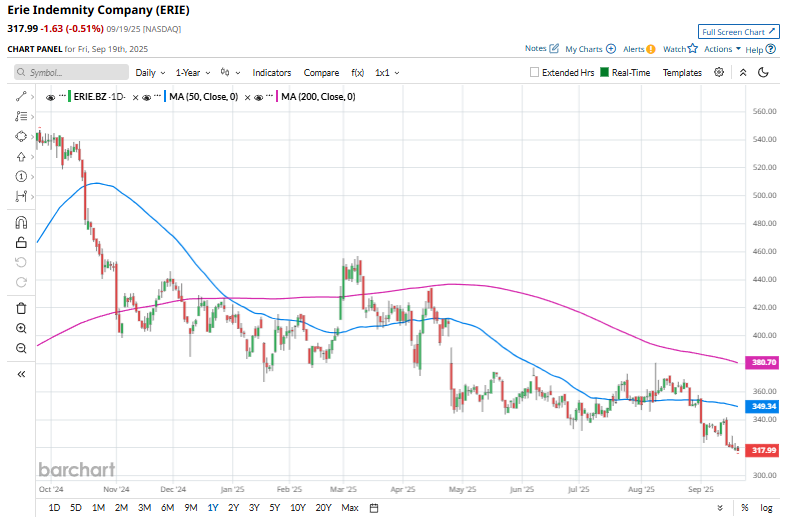Hide the MA 50 indicator via eye icon
This screenshot has width=786, height=526.
[x=145, y=97]
